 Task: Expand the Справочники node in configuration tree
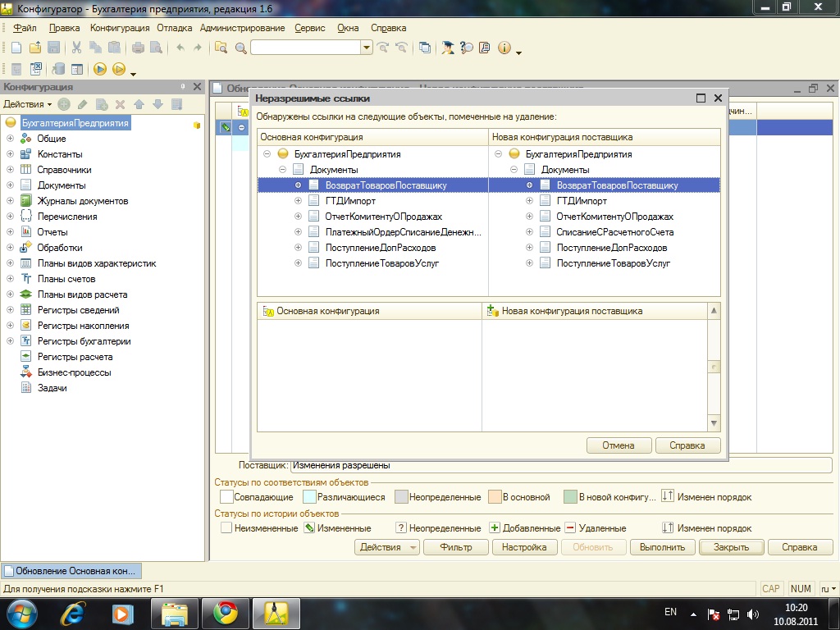11,170
